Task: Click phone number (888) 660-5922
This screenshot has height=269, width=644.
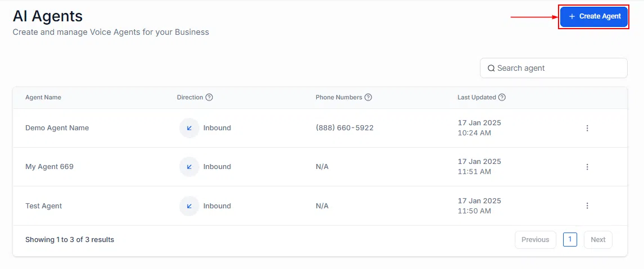Action: click(x=344, y=127)
